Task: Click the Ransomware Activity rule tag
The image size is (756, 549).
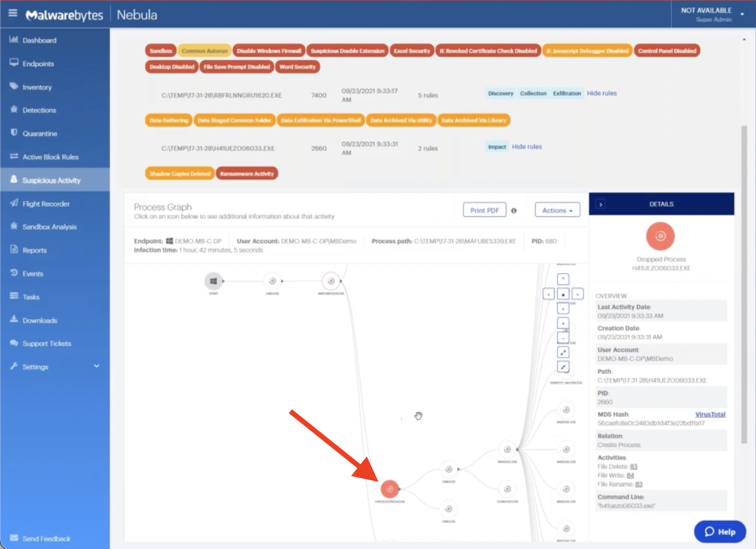Action: (x=247, y=173)
